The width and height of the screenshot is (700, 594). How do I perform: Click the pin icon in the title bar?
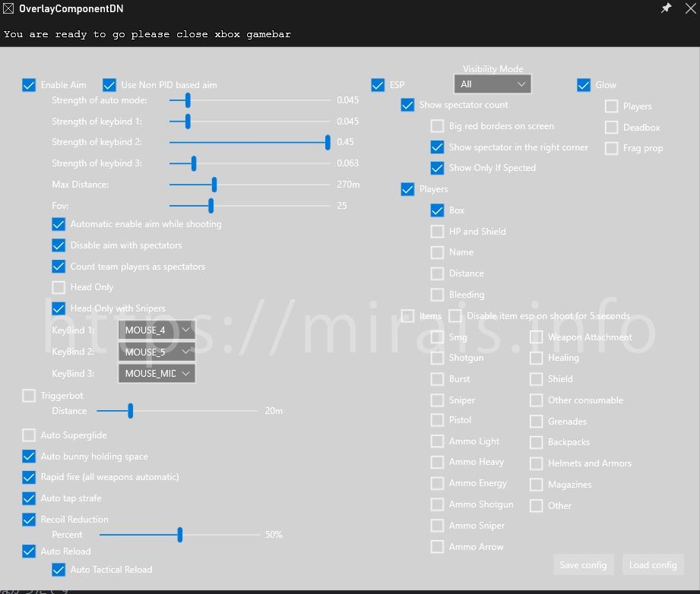pyautogui.click(x=666, y=8)
